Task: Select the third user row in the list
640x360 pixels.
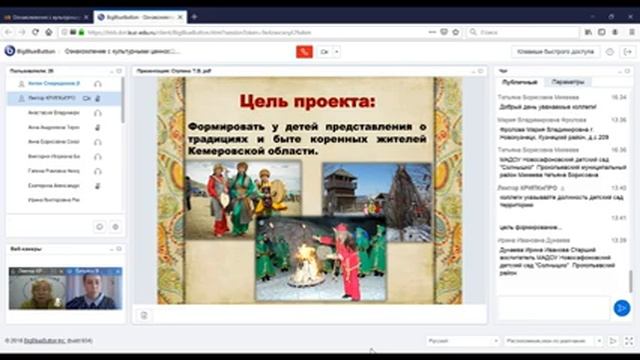Action: (x=64, y=113)
